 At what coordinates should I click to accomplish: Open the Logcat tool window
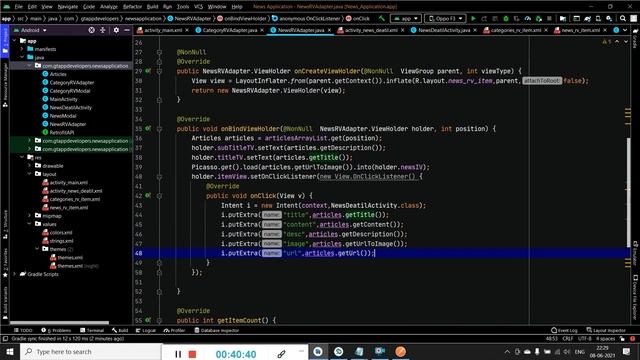[146, 330]
